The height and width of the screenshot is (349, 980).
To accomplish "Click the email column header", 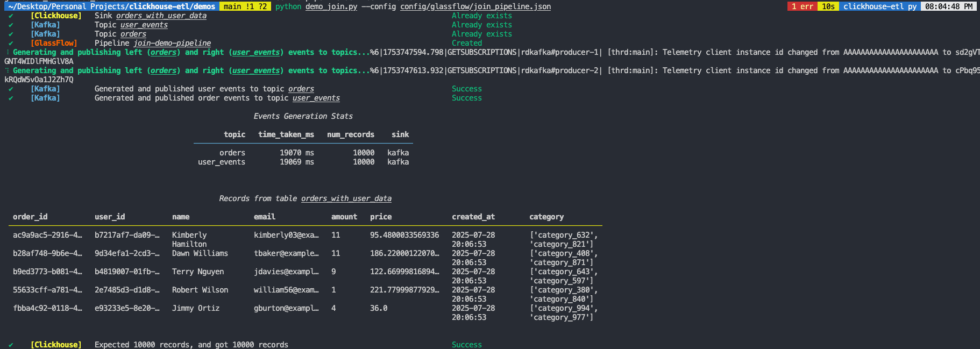I will (265, 217).
